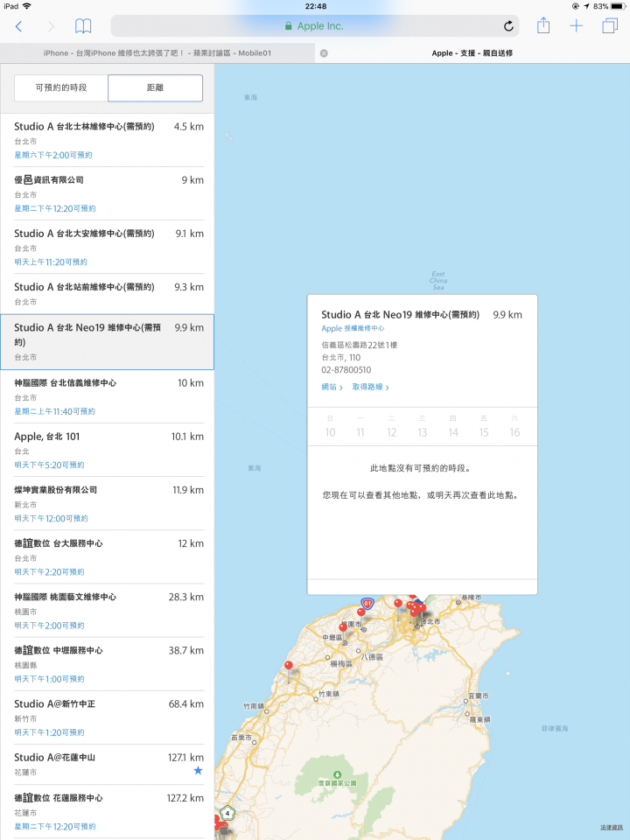
Task: Open the 法律資訊 map legal link
Action: click(612, 828)
